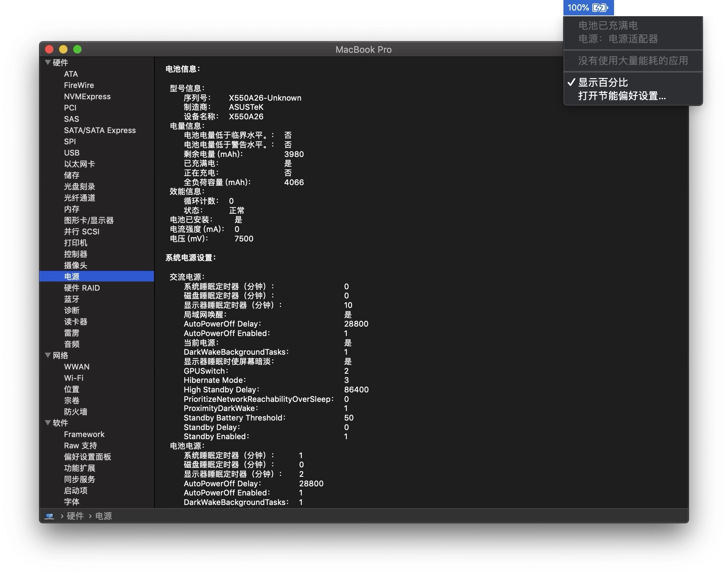Click the voltage value 7500

point(244,239)
